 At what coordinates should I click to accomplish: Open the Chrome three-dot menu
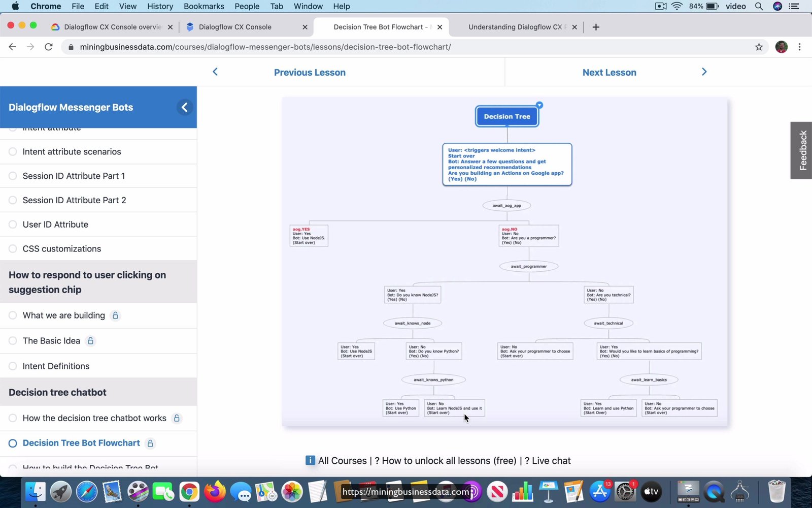tap(799, 47)
